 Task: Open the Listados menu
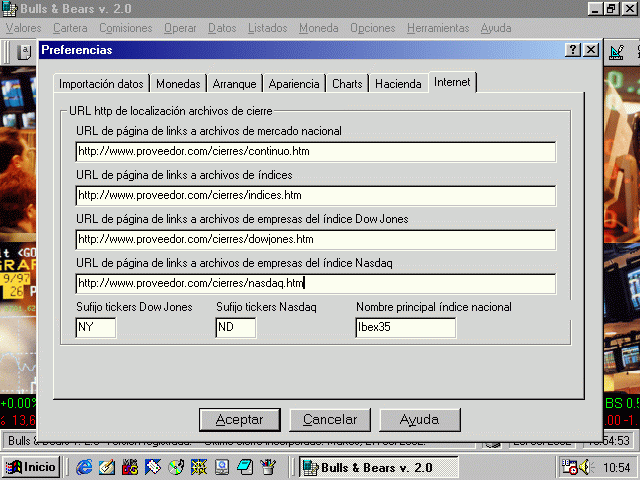pos(267,28)
